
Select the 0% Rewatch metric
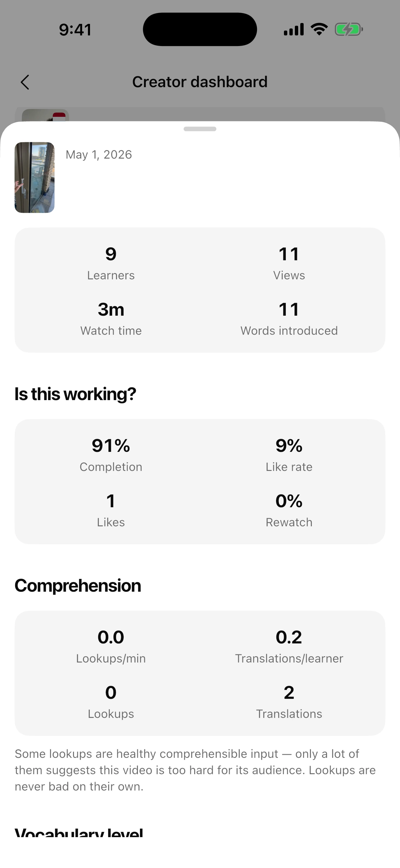[289, 510]
